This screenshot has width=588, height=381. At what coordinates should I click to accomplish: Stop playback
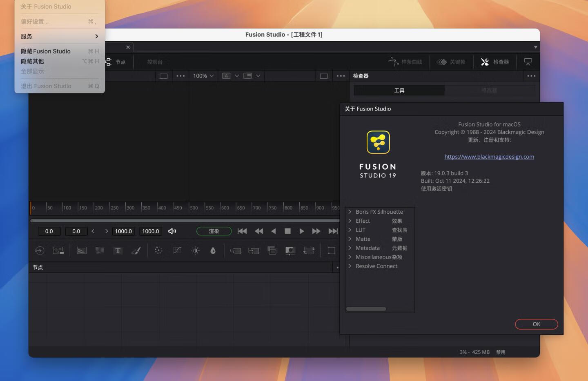pos(287,231)
